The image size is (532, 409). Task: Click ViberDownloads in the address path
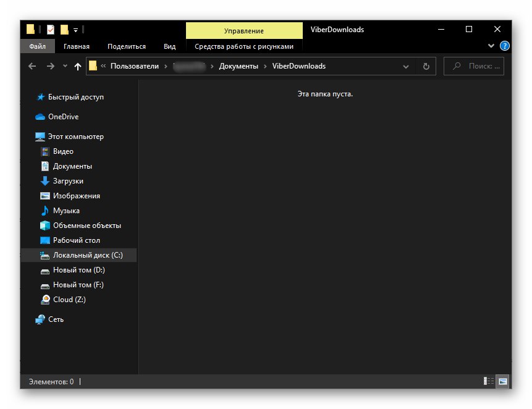tap(299, 66)
